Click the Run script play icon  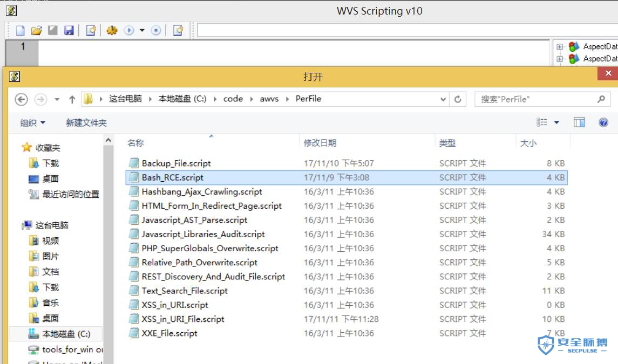pyautogui.click(x=129, y=30)
